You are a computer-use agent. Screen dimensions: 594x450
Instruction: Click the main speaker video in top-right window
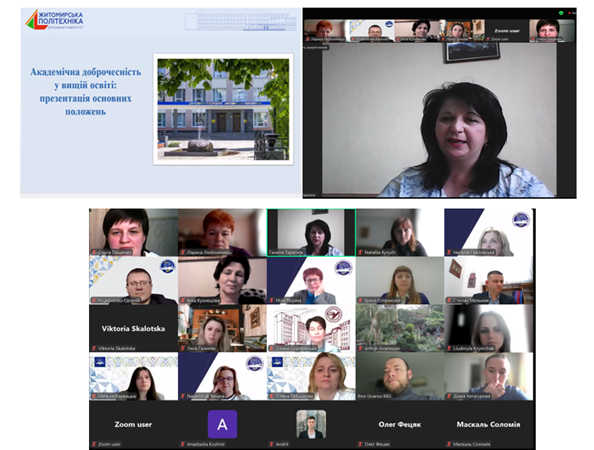point(439,120)
